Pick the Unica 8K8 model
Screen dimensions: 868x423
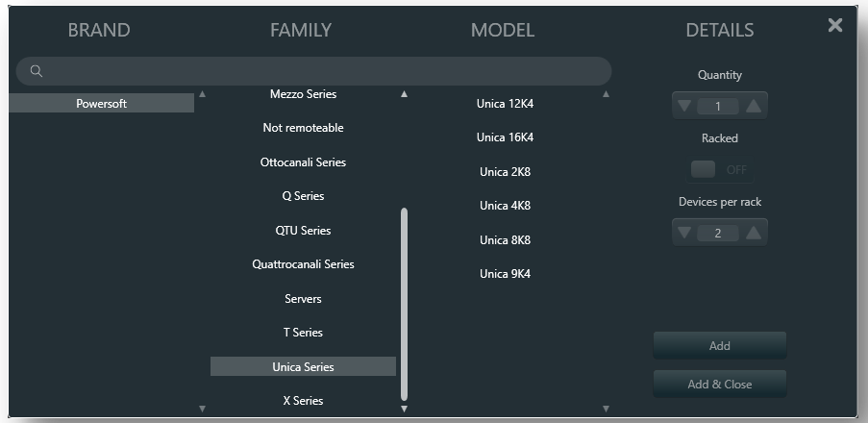coord(505,239)
